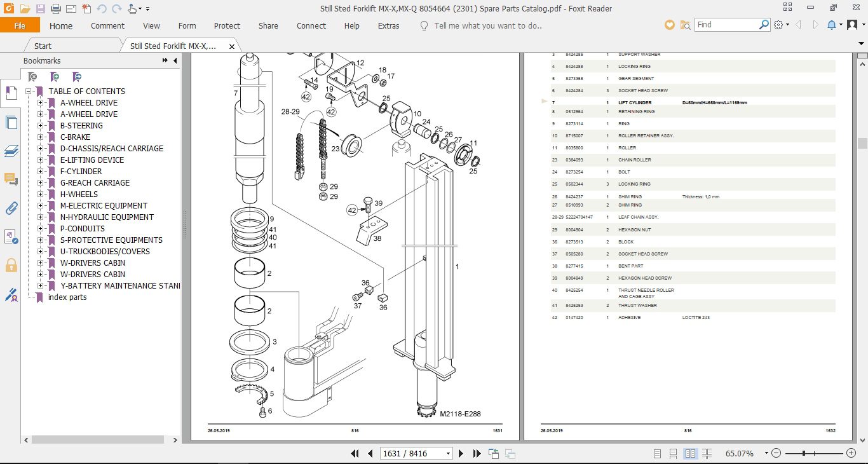Click the Tell me what you want to do box
Image resolution: width=868 pixels, height=464 pixels.
tap(487, 26)
